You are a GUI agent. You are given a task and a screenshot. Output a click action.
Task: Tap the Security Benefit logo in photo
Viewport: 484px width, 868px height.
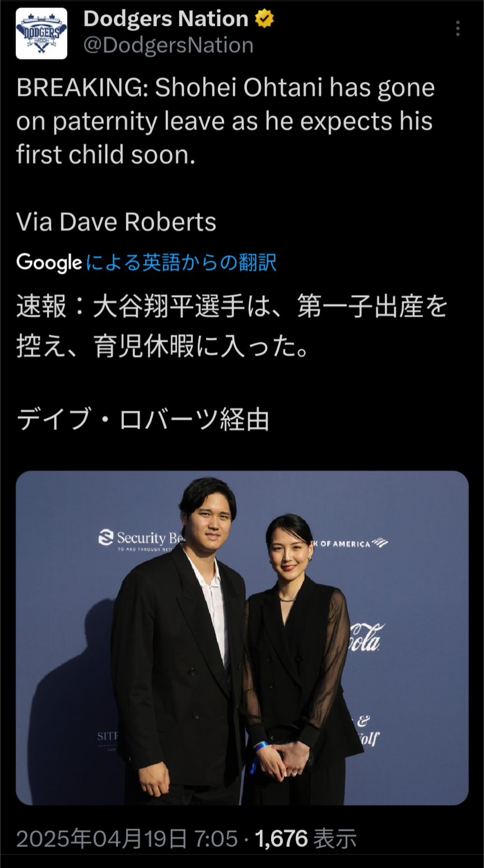pos(141,540)
